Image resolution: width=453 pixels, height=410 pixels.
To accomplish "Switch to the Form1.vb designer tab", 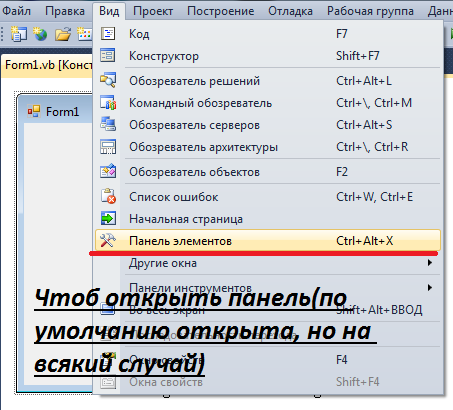I will click(x=47, y=64).
